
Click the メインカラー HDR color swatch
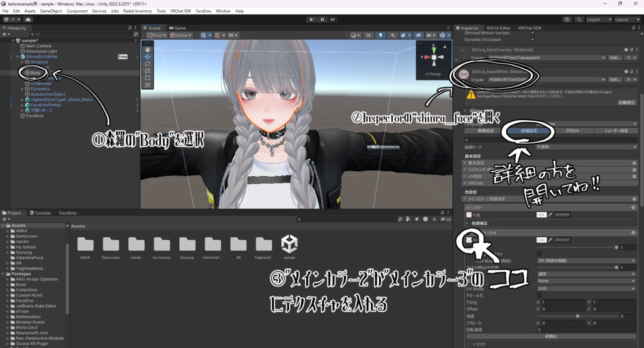coord(541,215)
